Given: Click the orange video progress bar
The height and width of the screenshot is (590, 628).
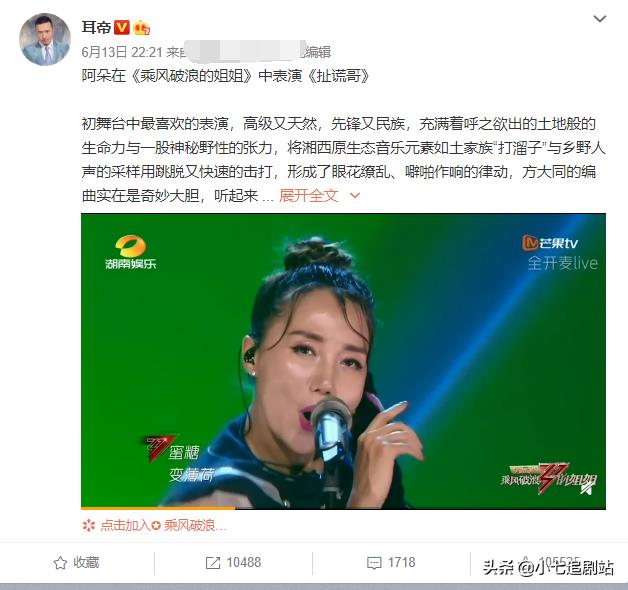Looking at the screenshot, I should point(158,508).
